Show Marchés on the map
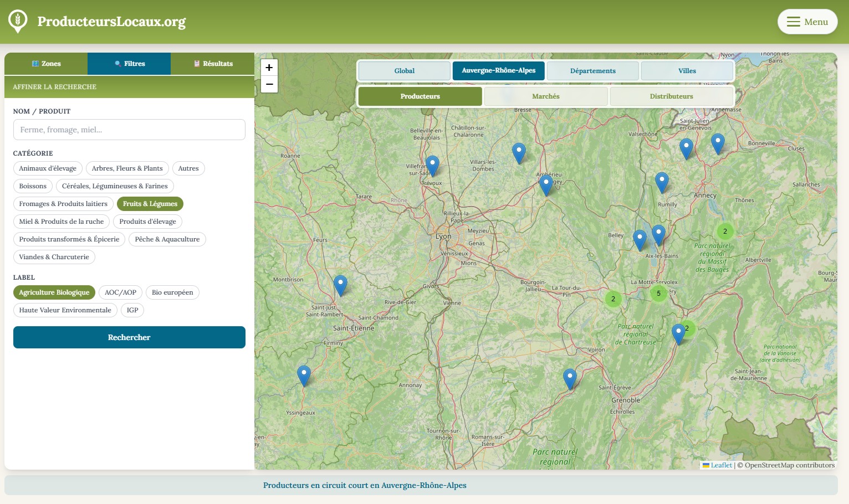The image size is (849, 504). pos(546,96)
